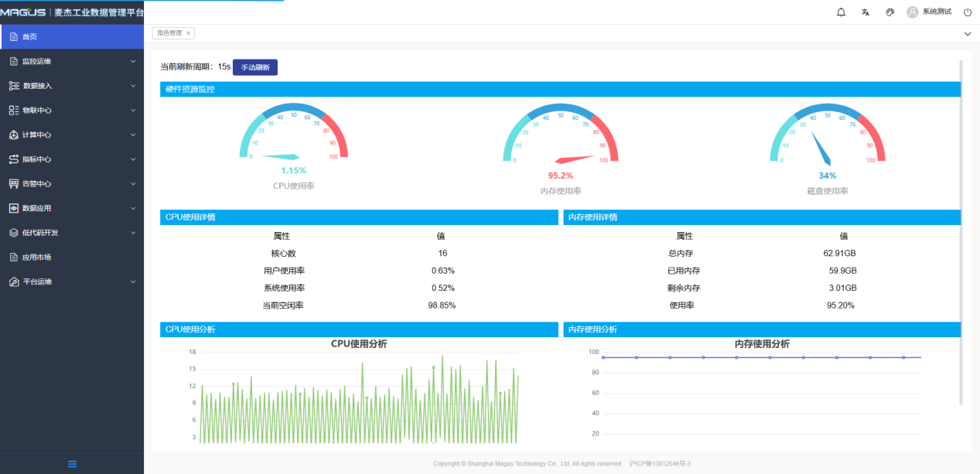Expand the 物联中心 menu chevron

point(133,111)
